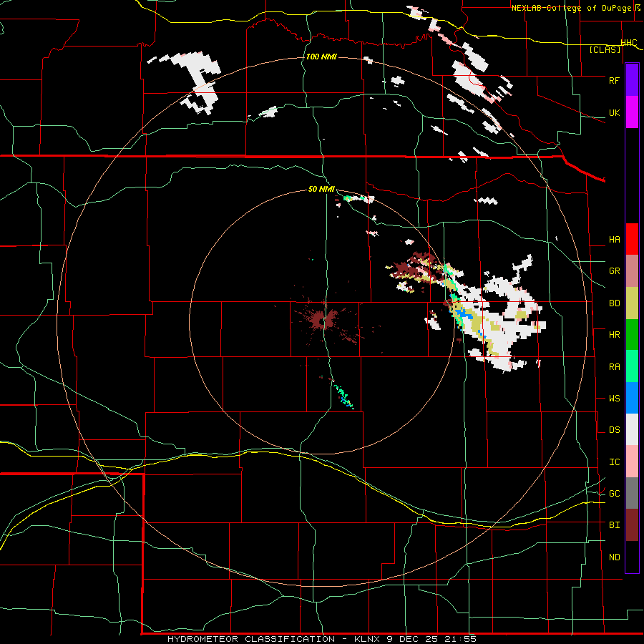Click the GR legend label
The width and height of the screenshot is (644, 644).
pyautogui.click(x=615, y=271)
